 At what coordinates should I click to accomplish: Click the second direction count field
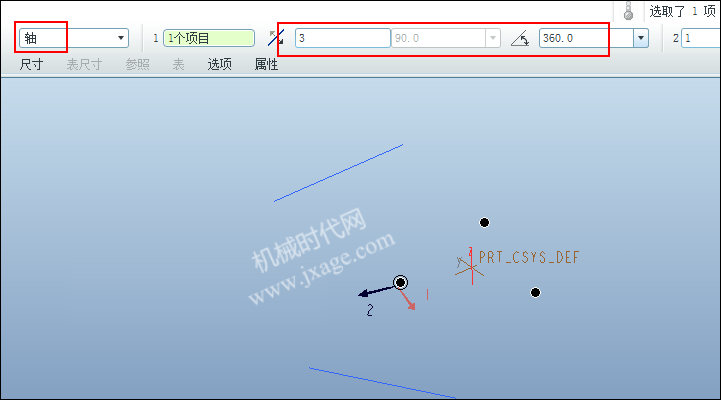[701, 38]
